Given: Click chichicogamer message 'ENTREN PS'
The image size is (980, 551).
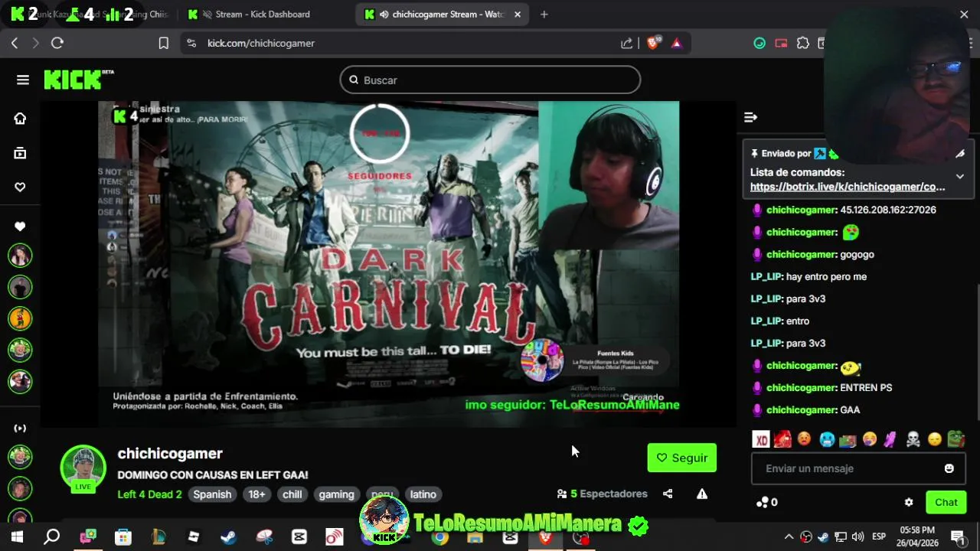Looking at the screenshot, I should (866, 388).
